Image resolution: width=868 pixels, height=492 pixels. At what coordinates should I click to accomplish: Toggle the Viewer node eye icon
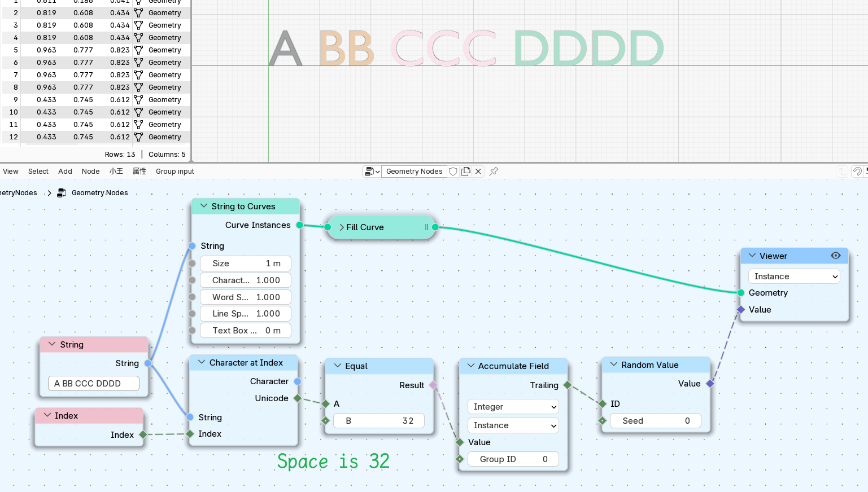[x=836, y=256]
